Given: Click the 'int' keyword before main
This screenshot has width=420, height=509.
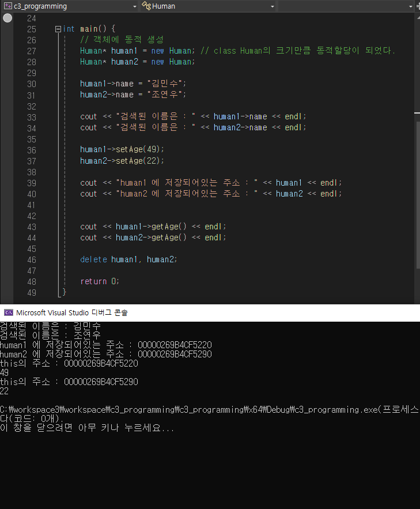Looking at the screenshot, I should coord(69,29).
